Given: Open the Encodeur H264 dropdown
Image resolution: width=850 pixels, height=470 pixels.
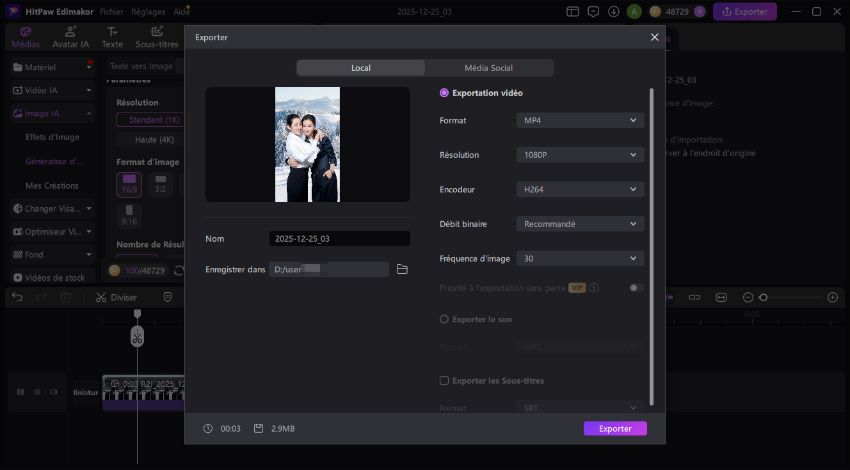Looking at the screenshot, I should [580, 189].
